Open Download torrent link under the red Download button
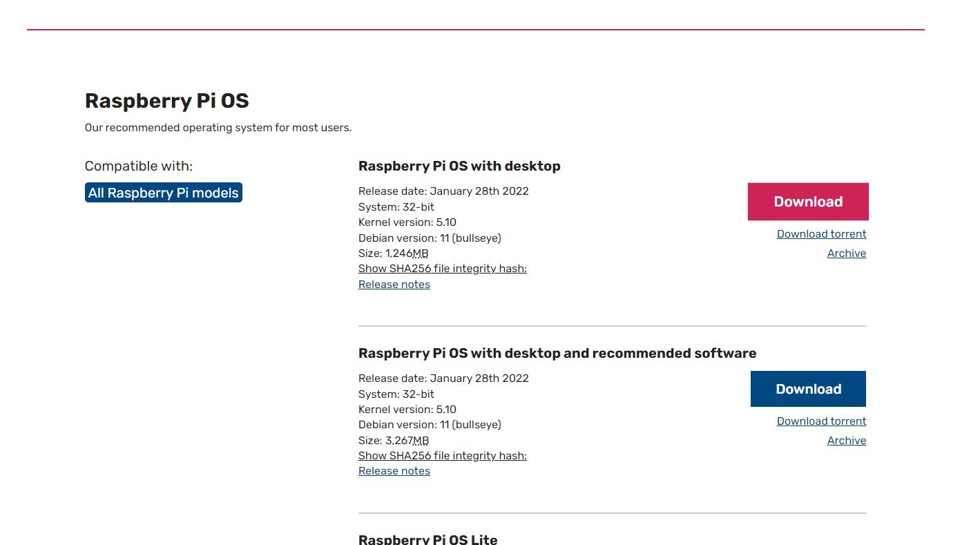This screenshot has width=980, height=545. pyautogui.click(x=821, y=234)
